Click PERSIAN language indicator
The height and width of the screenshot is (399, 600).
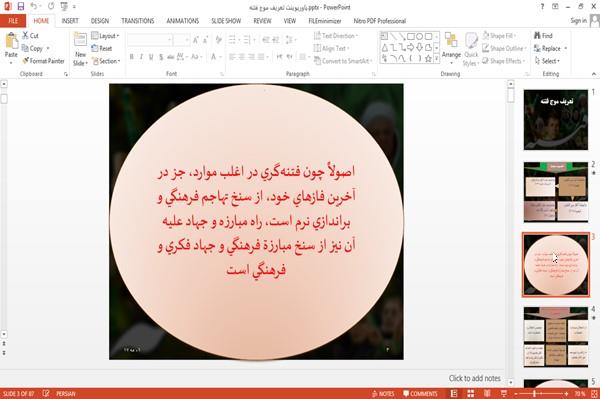click(x=66, y=394)
